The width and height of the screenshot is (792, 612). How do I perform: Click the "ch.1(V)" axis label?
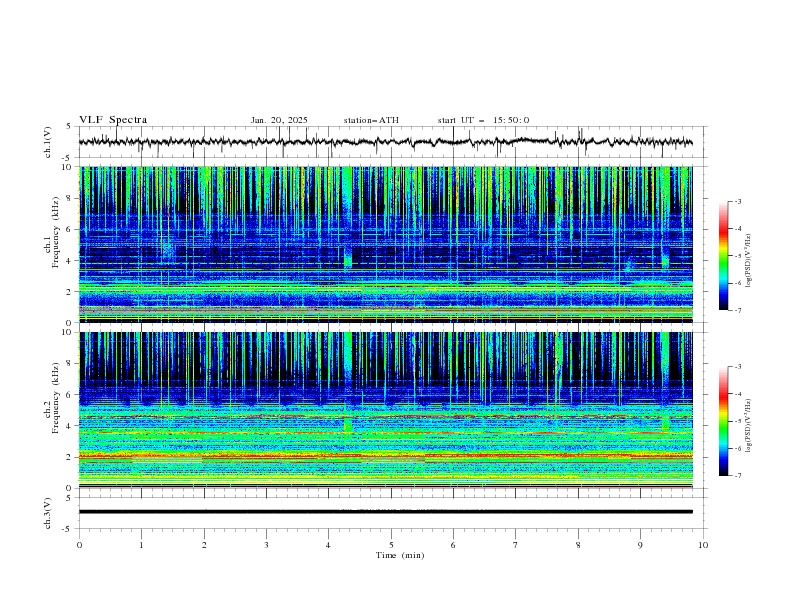point(48,142)
